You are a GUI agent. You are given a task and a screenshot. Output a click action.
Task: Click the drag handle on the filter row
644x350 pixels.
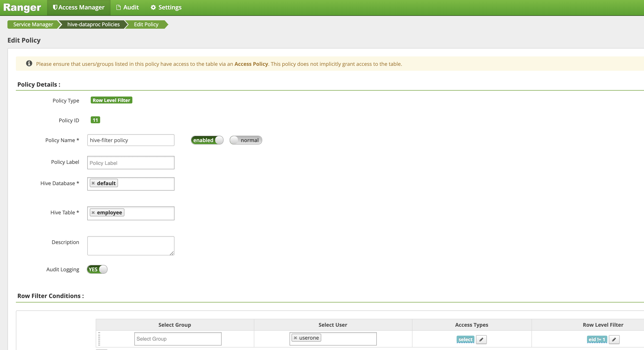(99, 339)
